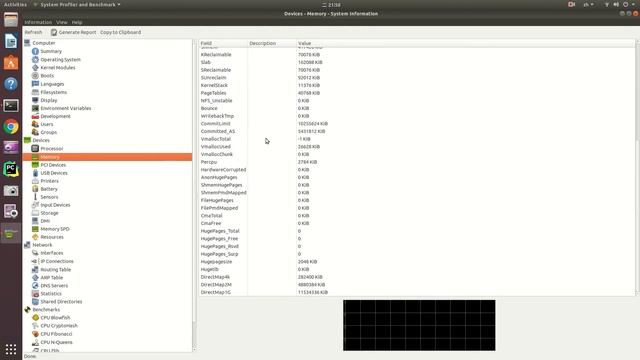Select the Filesystems icon
The image size is (640, 360).
(x=35, y=92)
